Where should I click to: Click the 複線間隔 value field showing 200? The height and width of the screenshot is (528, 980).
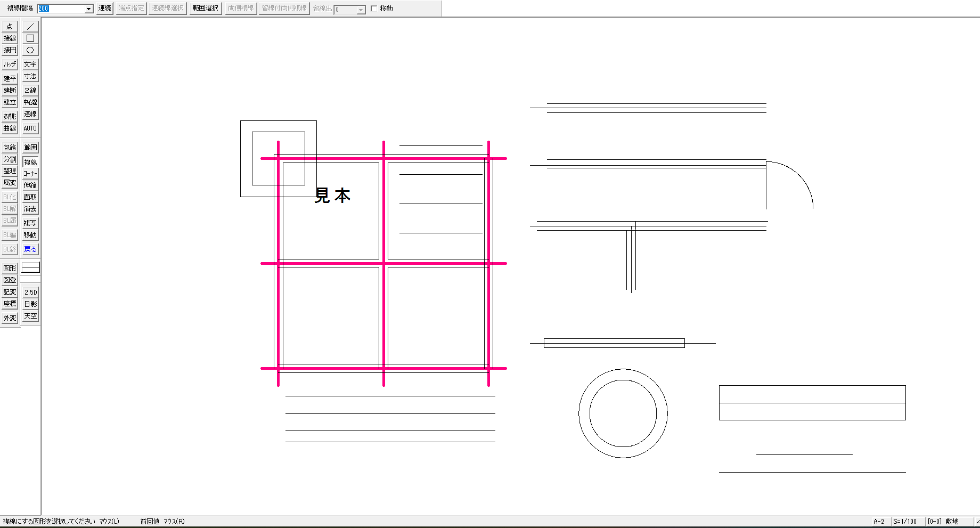coord(61,9)
